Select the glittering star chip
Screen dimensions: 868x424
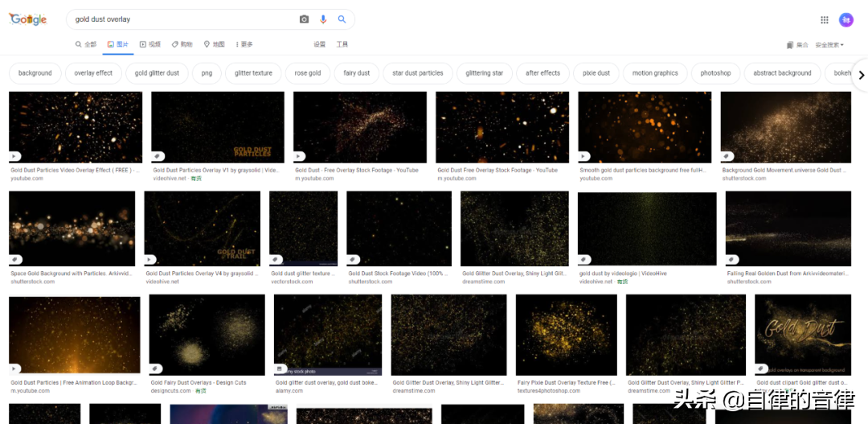click(485, 73)
